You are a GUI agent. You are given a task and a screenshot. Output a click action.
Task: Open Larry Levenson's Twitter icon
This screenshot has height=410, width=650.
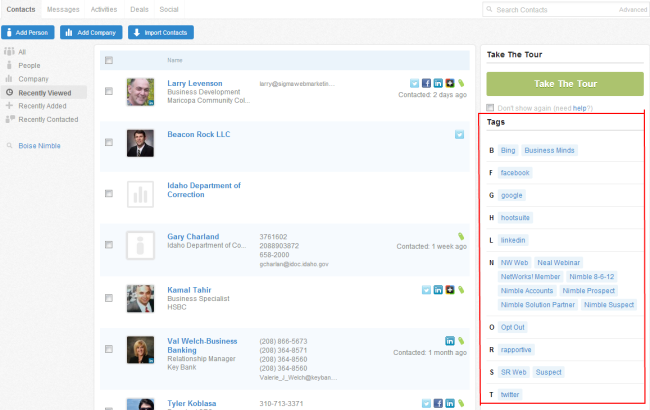[415, 83]
